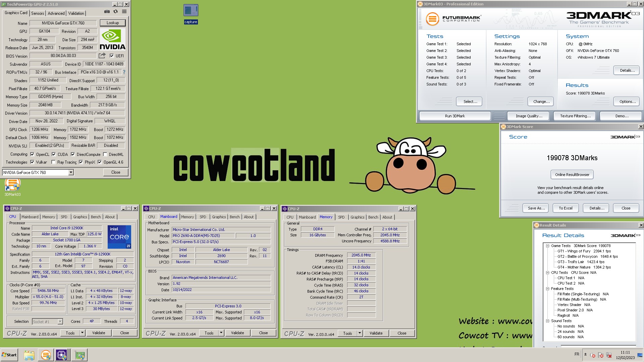
Task: Click the 3DMark Score window title icon
Action: pos(503,127)
